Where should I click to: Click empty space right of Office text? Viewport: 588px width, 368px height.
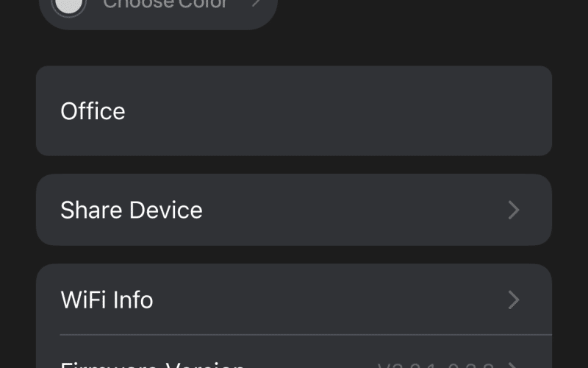(337, 111)
